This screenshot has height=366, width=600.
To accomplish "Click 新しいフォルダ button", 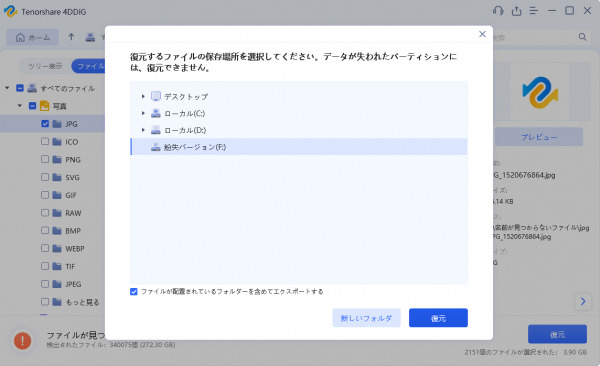I will pos(366,318).
